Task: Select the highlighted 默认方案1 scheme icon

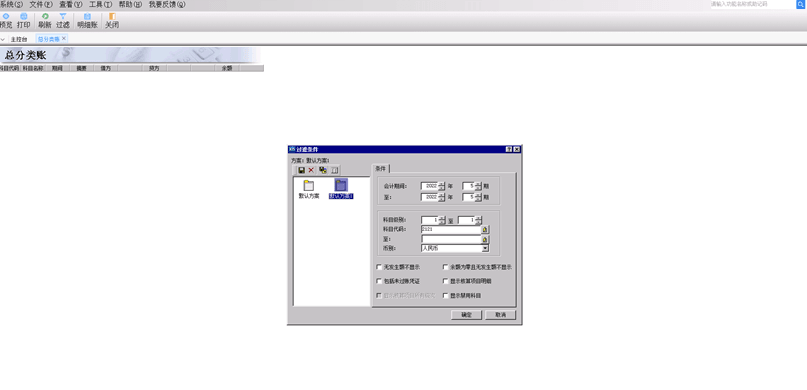Action: tap(341, 185)
